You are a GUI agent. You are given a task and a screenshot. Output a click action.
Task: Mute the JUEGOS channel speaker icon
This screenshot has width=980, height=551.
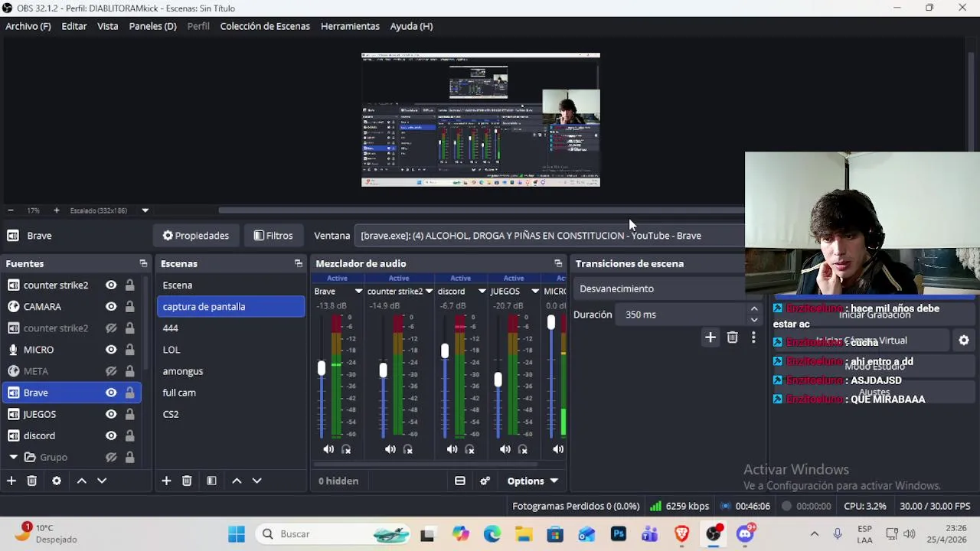tap(505, 449)
